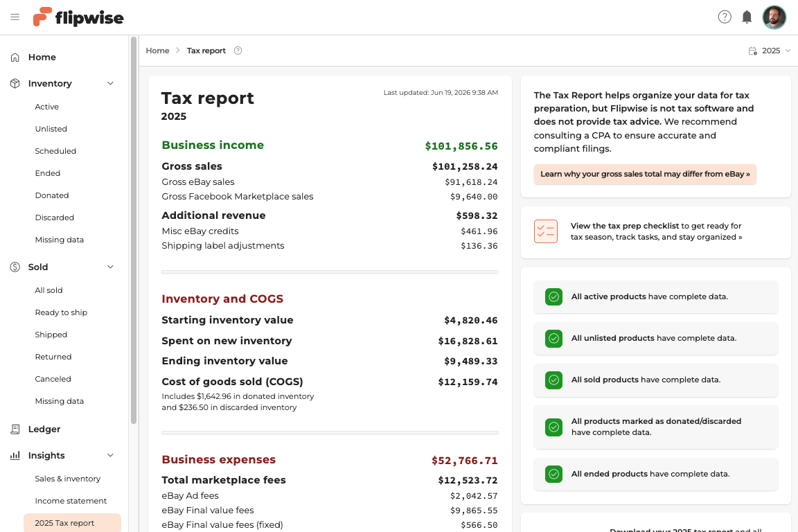Click Gross eBay sales value $91,618.24
This screenshot has width=798, height=532.
tap(471, 182)
